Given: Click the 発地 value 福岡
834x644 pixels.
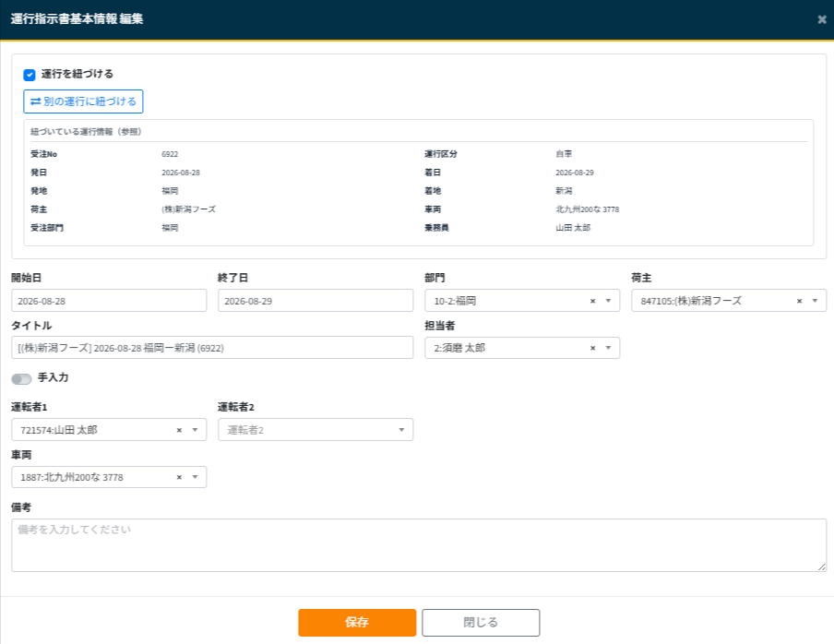Looking at the screenshot, I should click(170, 191).
